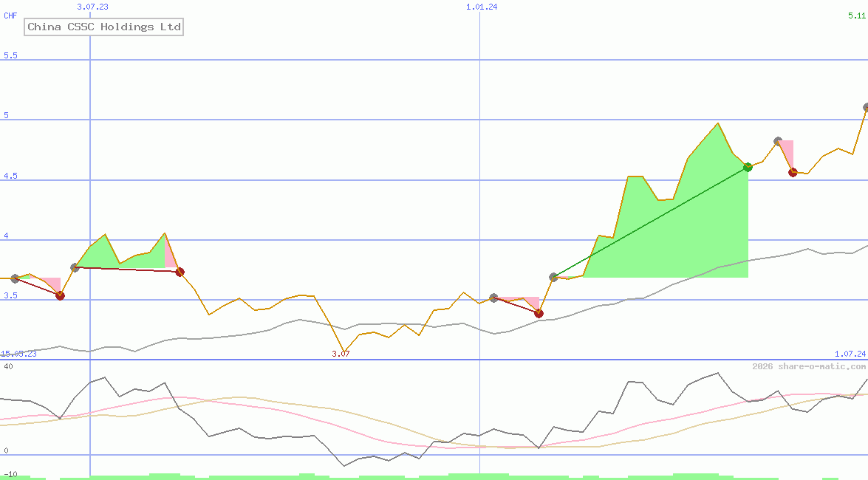Select the gray buy marker starting the green trade line
Screen dimensions: 868x480
553,277
